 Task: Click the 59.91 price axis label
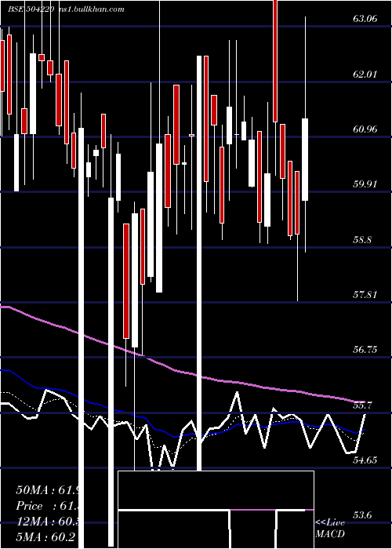(365, 184)
